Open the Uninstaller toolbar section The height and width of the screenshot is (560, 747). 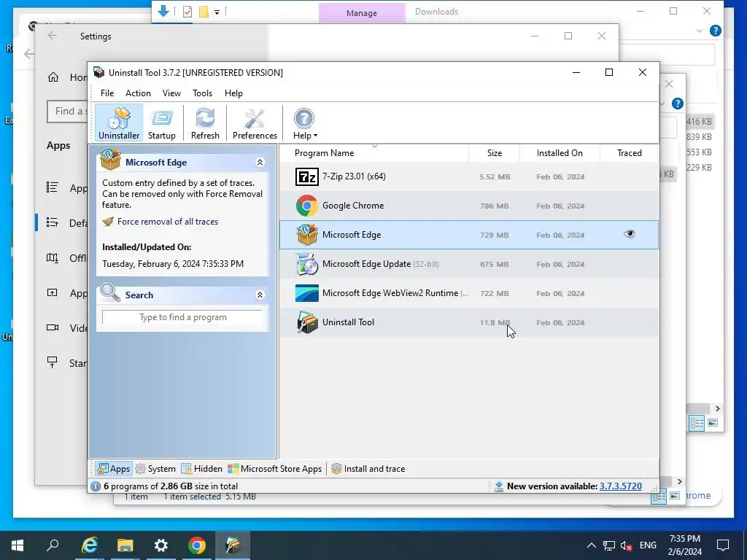point(119,122)
